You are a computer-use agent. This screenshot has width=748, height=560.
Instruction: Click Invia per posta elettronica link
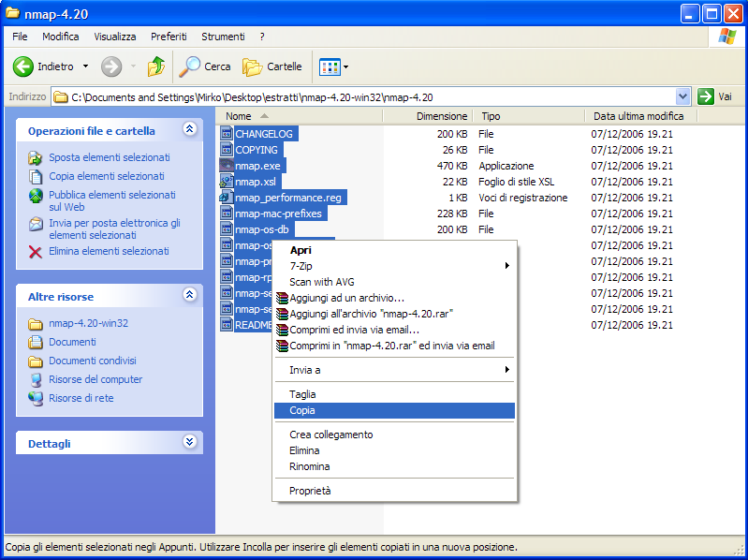pyautogui.click(x=114, y=228)
